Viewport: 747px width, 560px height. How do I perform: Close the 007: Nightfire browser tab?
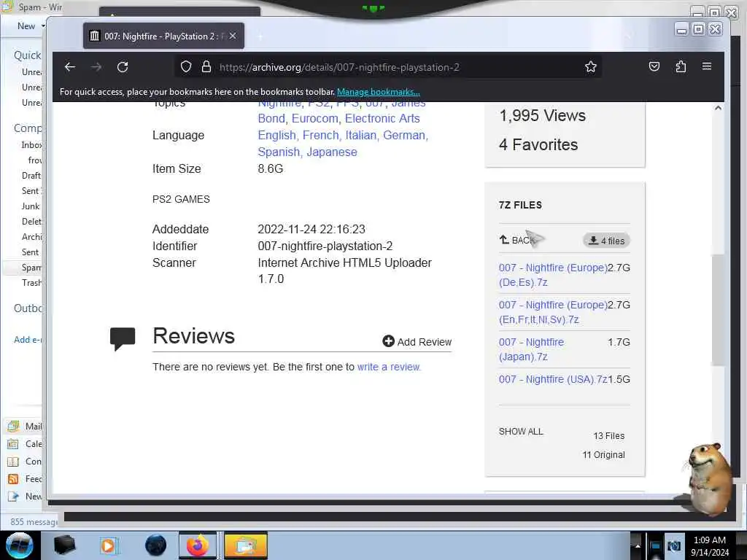point(233,36)
